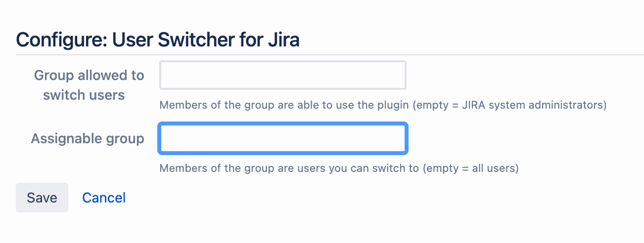Cancel the User Switcher configuration
The image size is (644, 243).
coord(104,198)
